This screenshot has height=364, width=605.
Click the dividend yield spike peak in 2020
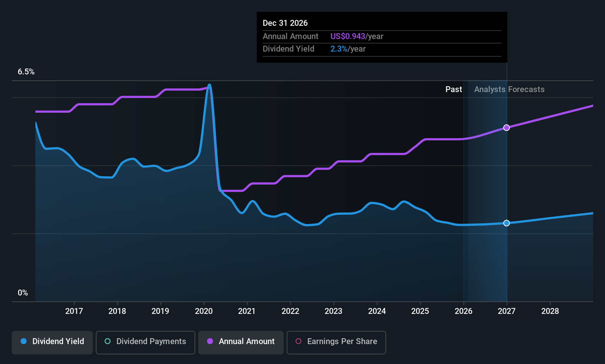pos(209,85)
